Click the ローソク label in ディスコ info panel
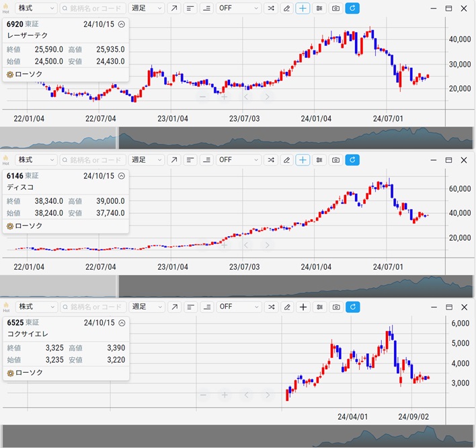476x448 pixels. click(28, 226)
